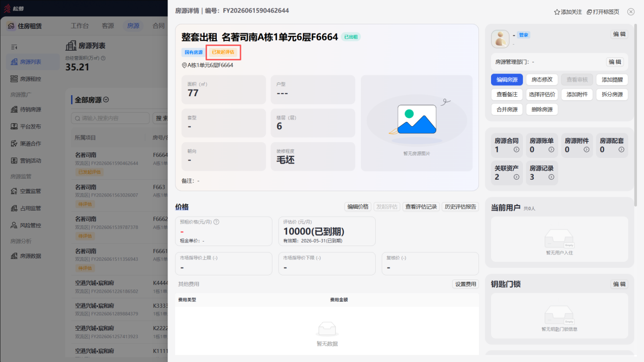Select the 房源 top tab
This screenshot has height=362, width=644.
tap(133, 26)
